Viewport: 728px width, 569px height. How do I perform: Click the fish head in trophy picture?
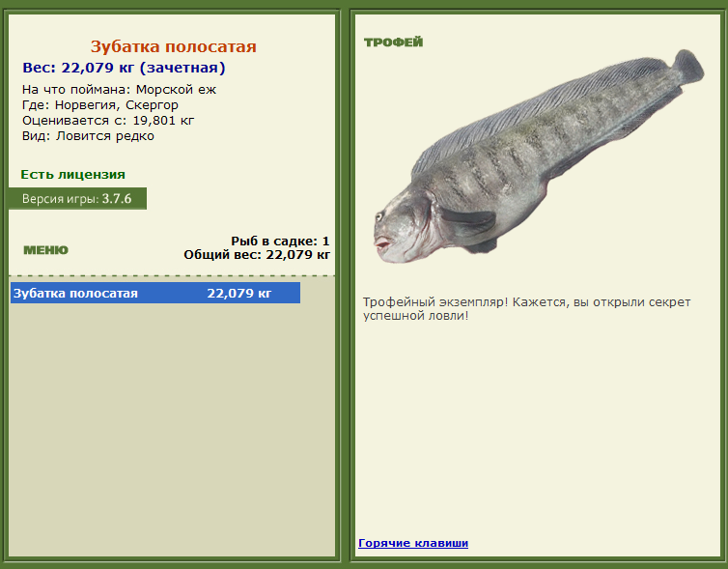pyautogui.click(x=404, y=230)
